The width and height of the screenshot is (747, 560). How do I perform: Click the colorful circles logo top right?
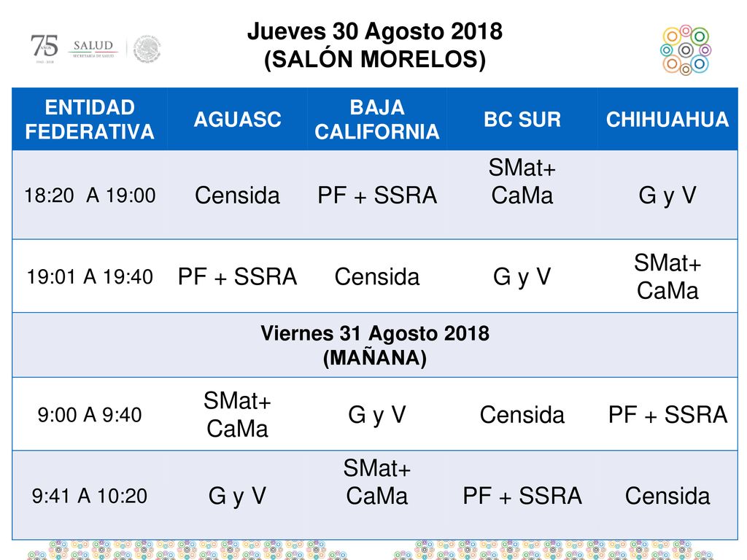[x=686, y=50]
